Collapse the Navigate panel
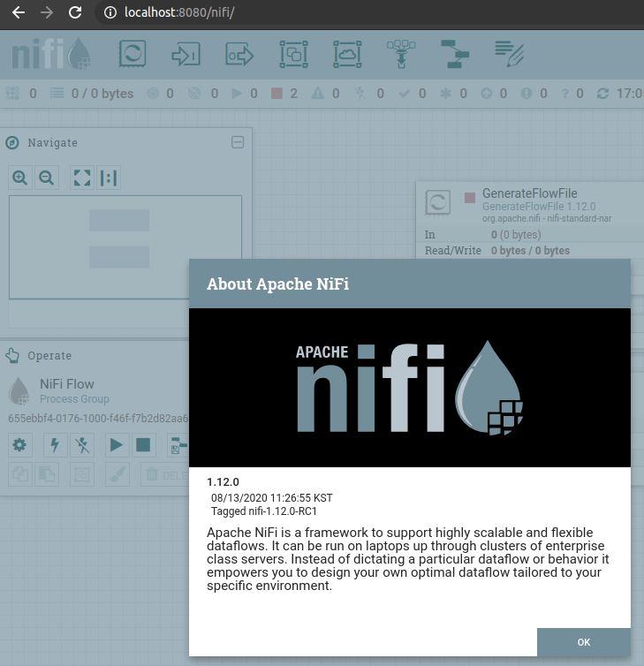 tap(238, 142)
